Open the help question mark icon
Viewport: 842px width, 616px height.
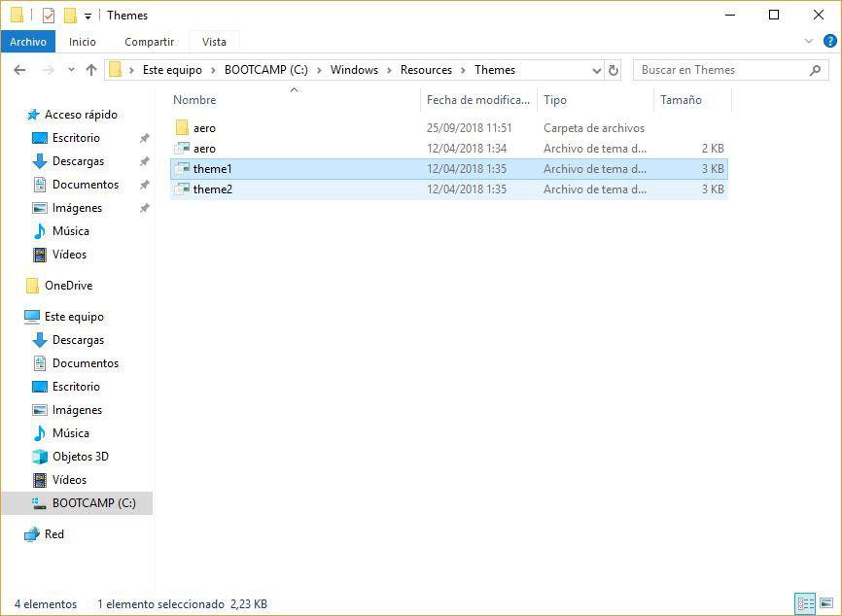click(829, 42)
